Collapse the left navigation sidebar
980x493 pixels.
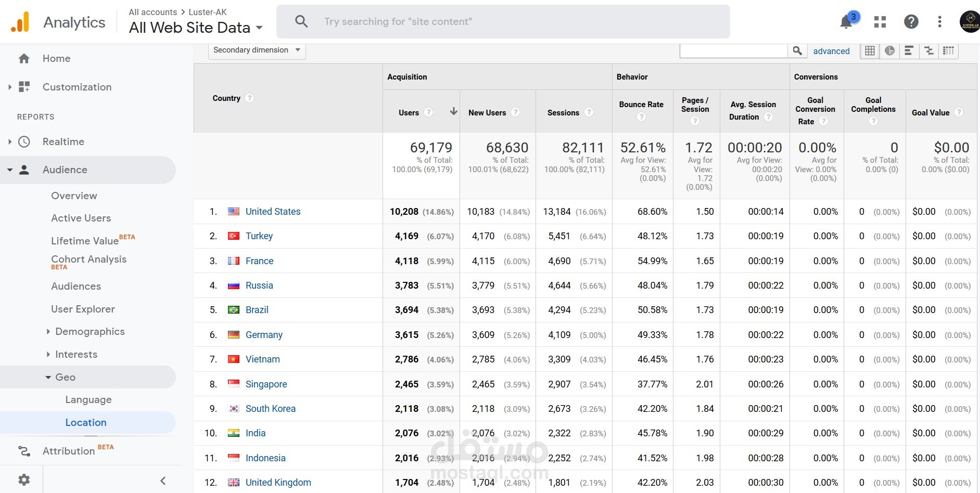[x=163, y=481]
